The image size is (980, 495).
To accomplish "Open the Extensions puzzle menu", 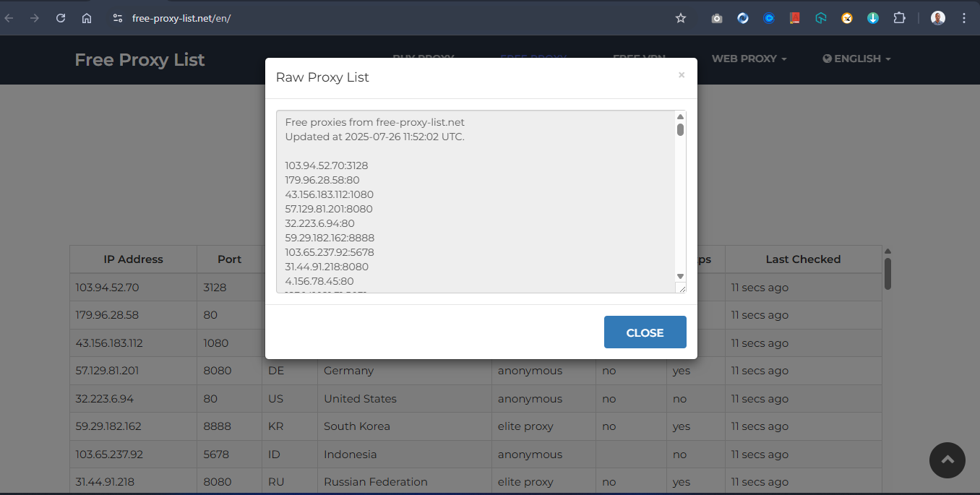I will click(x=899, y=18).
